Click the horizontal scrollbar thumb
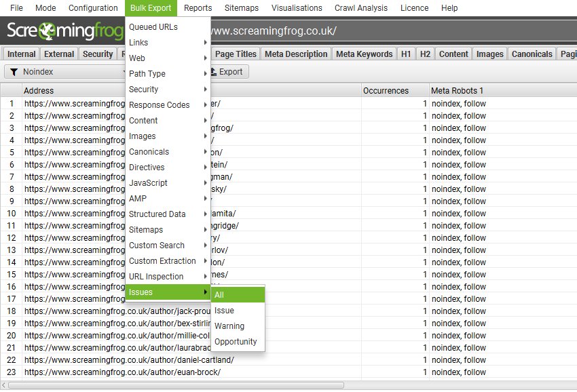This screenshot has width=577, height=392. 176,385
